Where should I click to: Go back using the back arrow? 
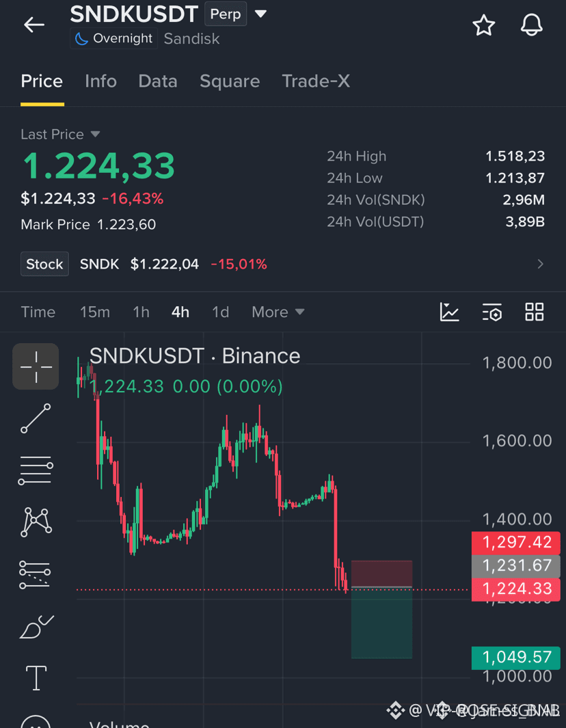coord(34,25)
